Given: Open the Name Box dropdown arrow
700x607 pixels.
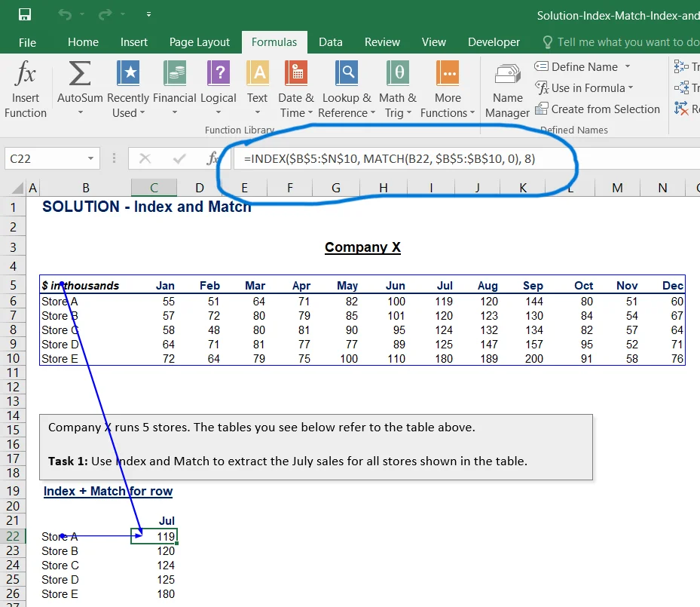Looking at the screenshot, I should pos(91,159).
